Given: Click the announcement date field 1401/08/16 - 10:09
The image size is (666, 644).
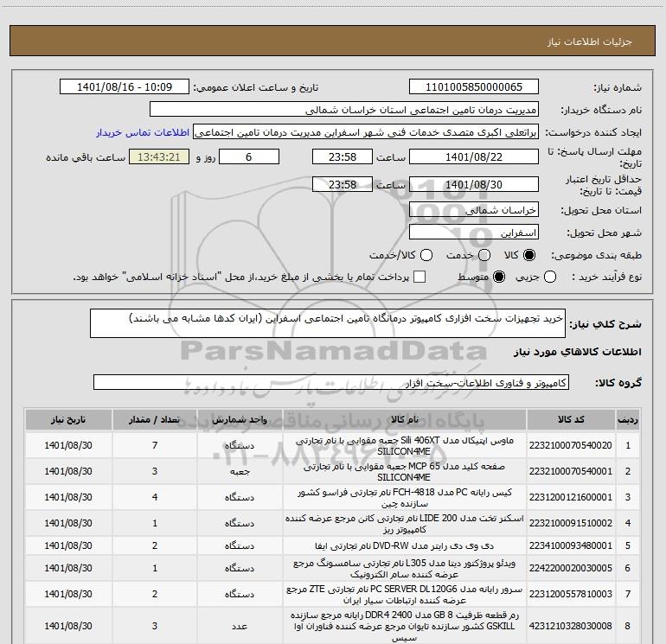Looking at the screenshot, I should [x=125, y=87].
